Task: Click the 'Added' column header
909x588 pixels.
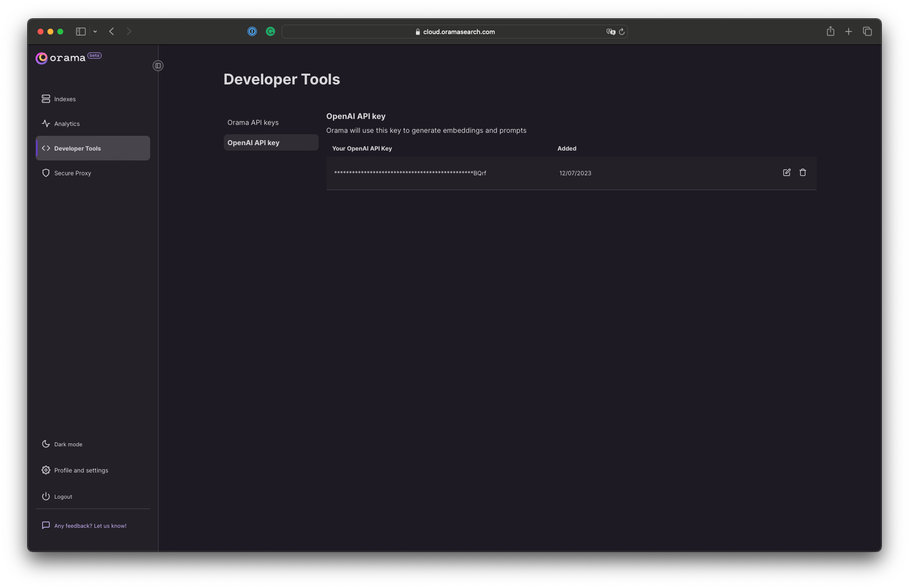Action: (x=567, y=149)
